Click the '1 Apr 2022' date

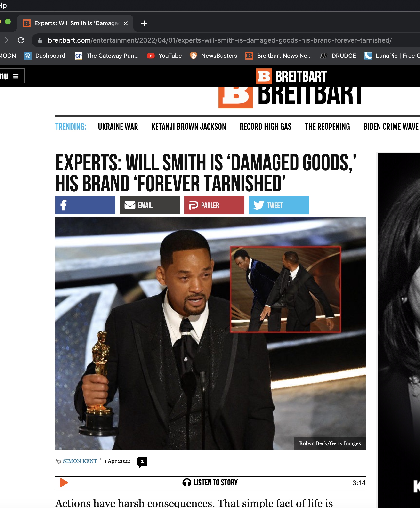[117, 461]
